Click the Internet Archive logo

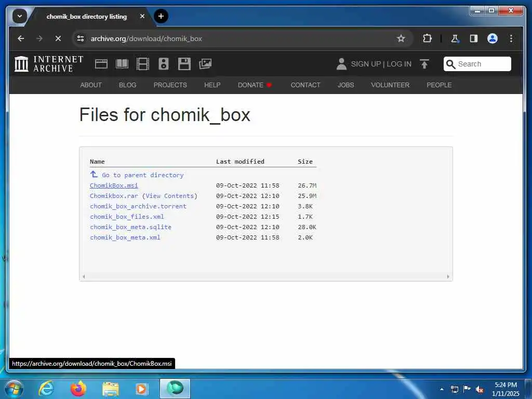48,64
